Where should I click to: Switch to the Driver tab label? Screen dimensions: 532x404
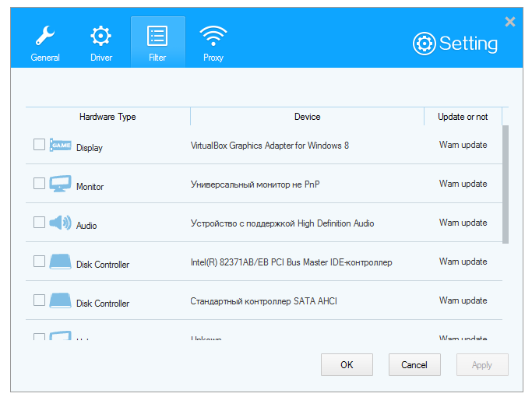point(101,58)
